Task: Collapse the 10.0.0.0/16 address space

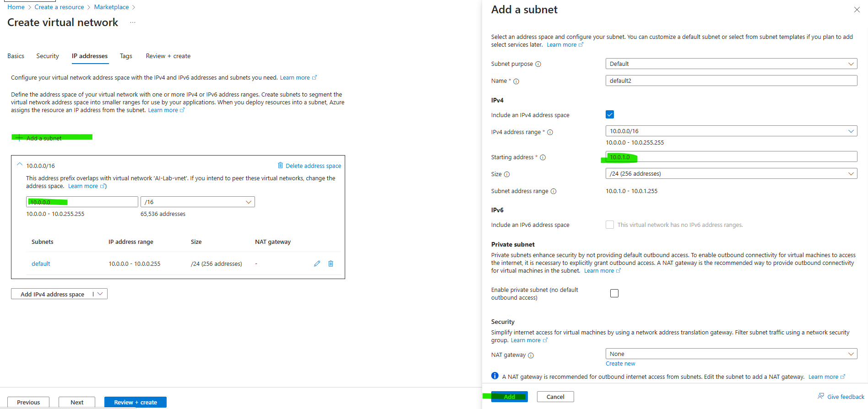Action: point(20,164)
